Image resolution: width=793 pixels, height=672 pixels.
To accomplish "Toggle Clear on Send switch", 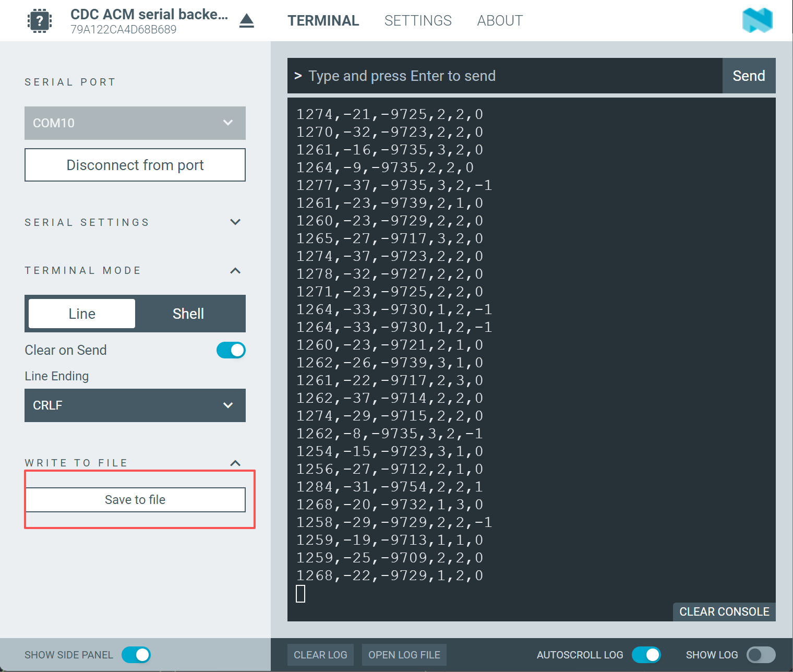I will (231, 350).
